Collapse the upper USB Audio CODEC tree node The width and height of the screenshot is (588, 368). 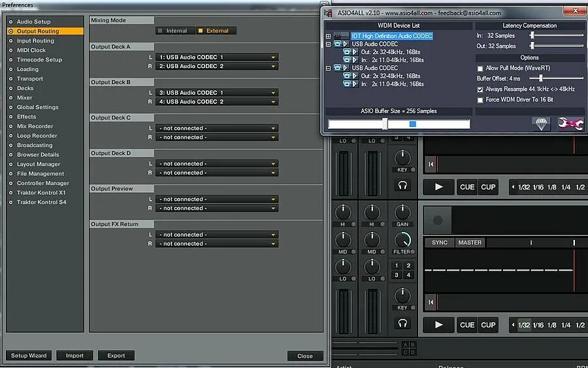[x=328, y=44]
